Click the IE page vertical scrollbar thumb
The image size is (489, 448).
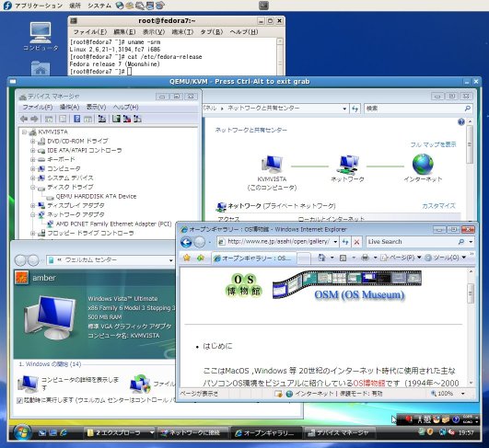click(x=471, y=293)
